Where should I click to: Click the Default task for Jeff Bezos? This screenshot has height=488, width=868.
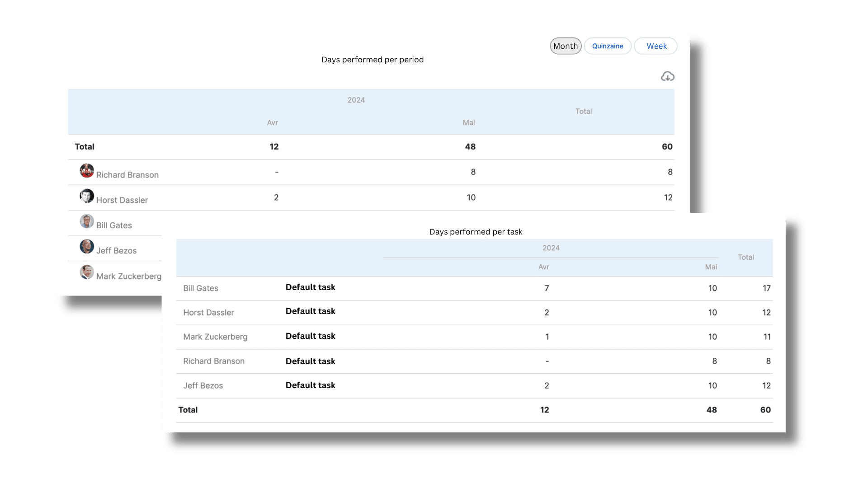pyautogui.click(x=310, y=385)
